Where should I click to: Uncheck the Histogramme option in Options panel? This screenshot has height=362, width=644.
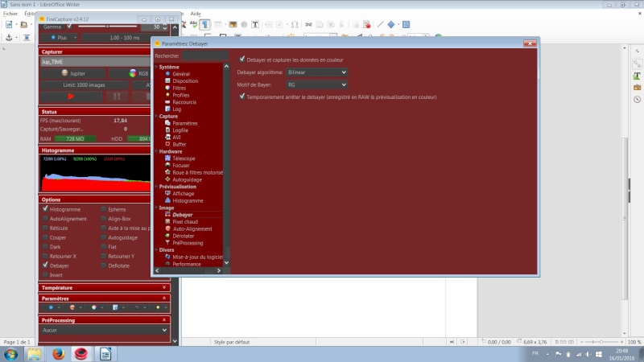click(x=45, y=209)
